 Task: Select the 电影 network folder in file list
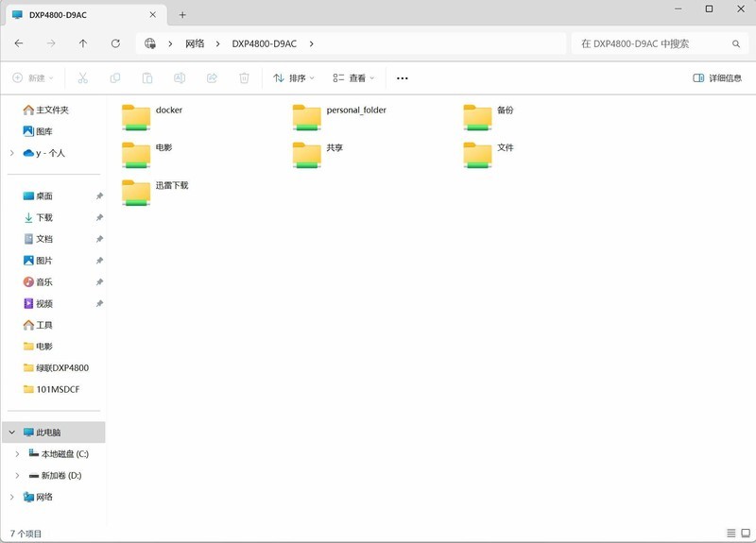tap(147, 155)
